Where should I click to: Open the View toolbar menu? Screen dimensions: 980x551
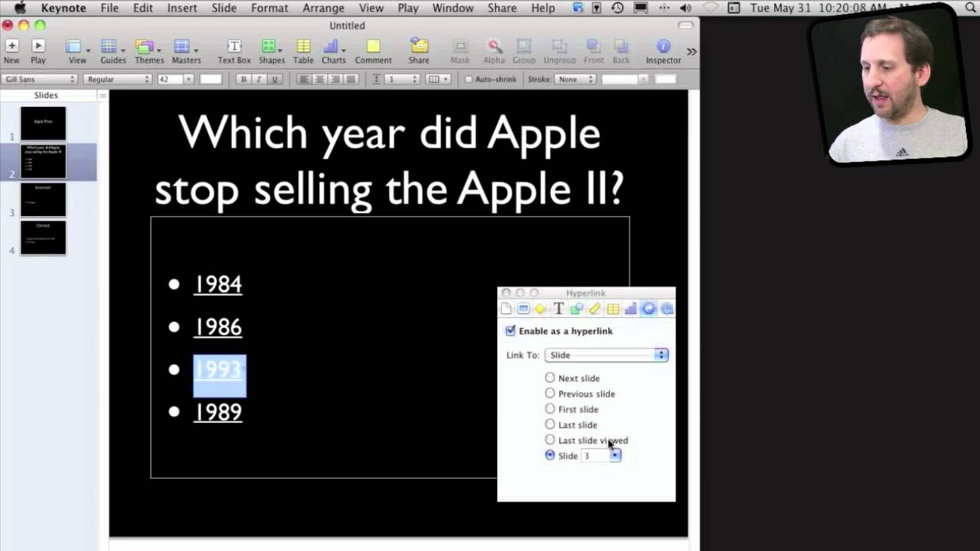[77, 51]
